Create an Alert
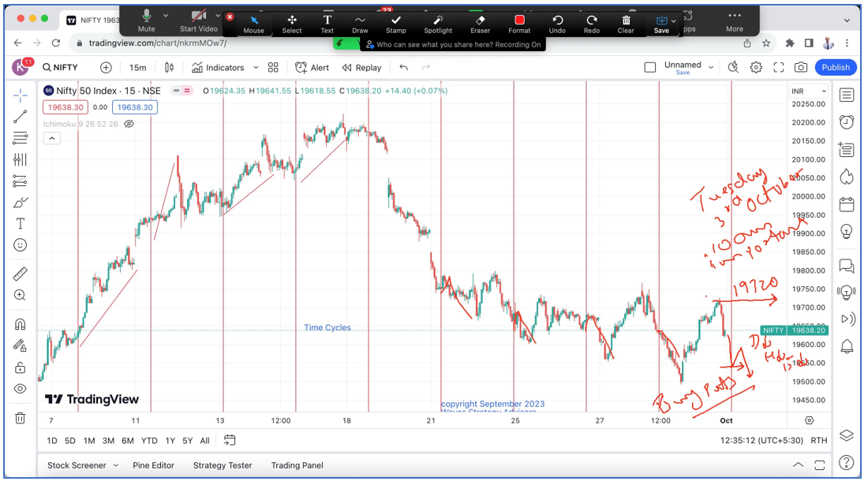868x485 pixels. click(x=312, y=68)
